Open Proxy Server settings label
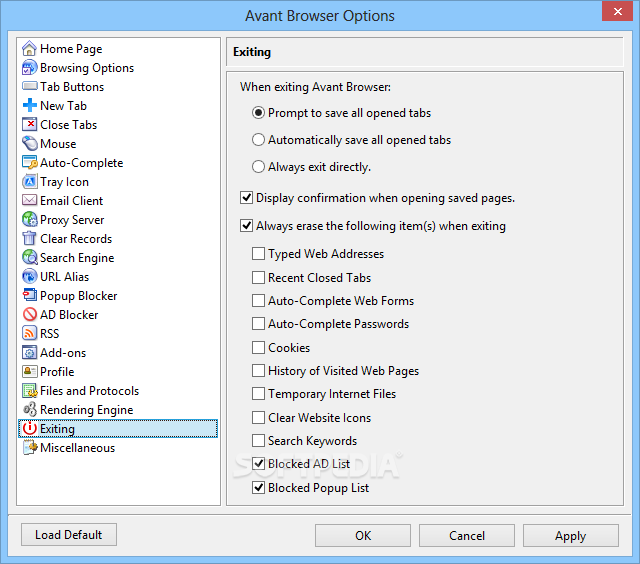Viewport: 640px width, 564px height. pyautogui.click(x=72, y=220)
